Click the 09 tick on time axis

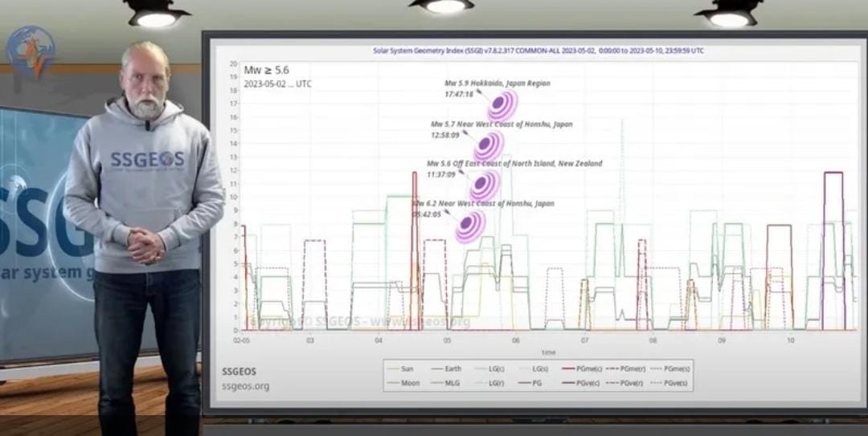coord(722,340)
